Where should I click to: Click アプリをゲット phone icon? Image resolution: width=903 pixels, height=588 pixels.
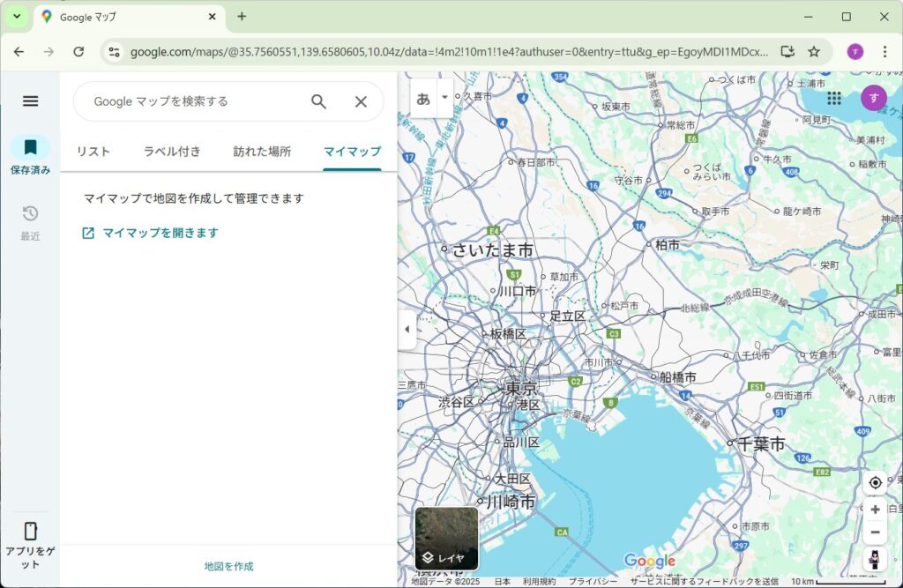coord(31,531)
